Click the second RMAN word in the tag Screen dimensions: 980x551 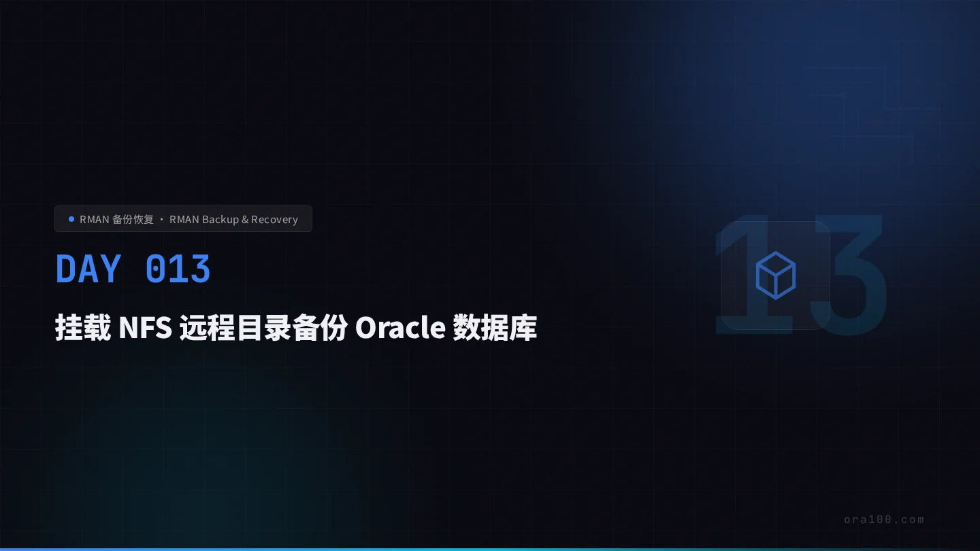coord(184,220)
